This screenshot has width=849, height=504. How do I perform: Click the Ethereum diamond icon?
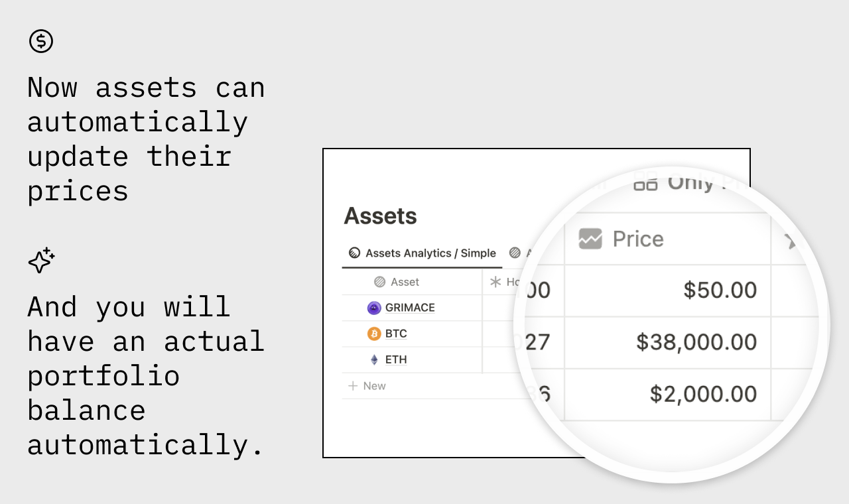(x=374, y=359)
